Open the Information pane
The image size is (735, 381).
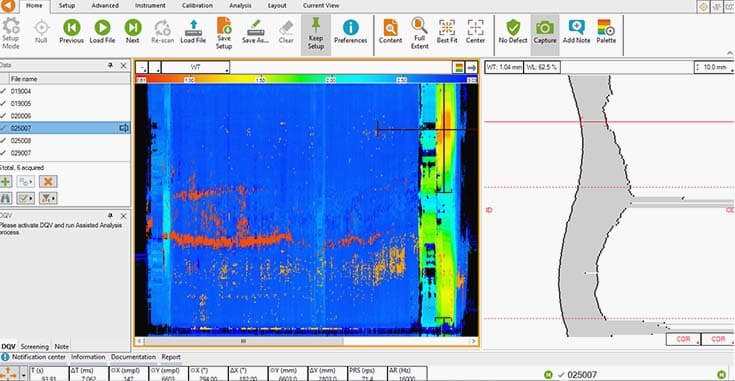[88, 357]
